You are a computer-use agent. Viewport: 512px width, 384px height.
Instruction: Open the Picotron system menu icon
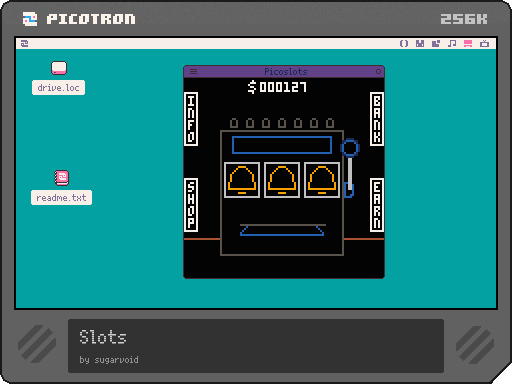click(25, 44)
